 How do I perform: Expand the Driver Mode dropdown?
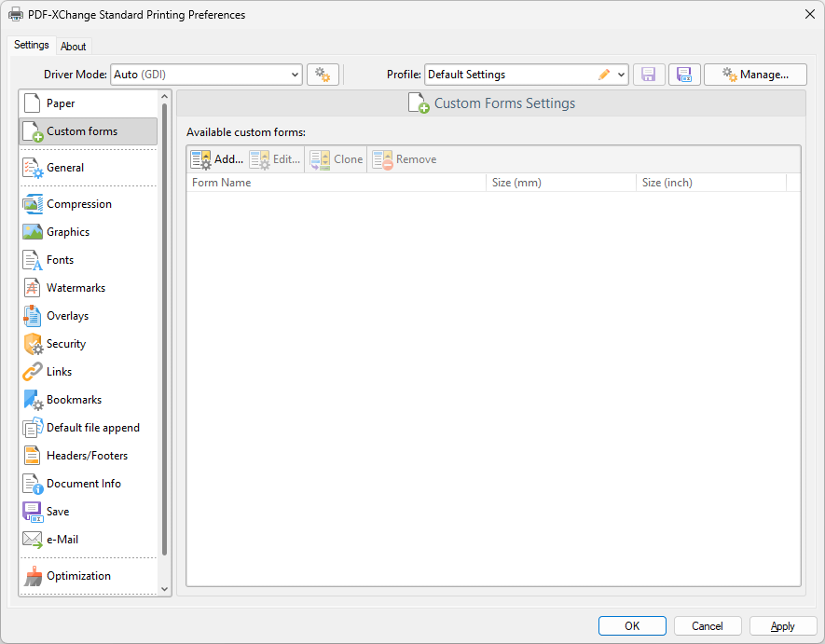(295, 75)
